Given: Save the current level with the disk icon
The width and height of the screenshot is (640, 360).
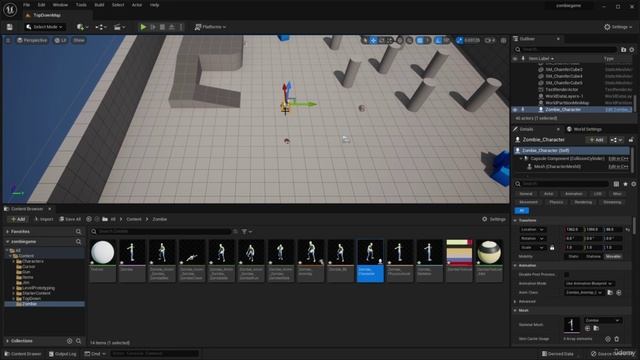Looking at the screenshot, I should [x=9, y=27].
